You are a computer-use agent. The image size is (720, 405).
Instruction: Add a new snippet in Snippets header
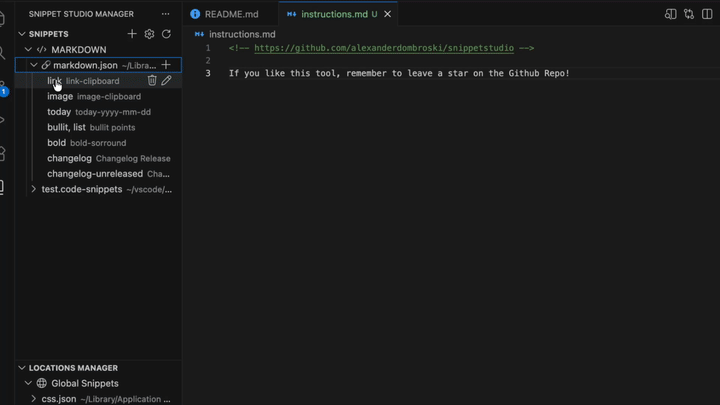click(x=132, y=34)
